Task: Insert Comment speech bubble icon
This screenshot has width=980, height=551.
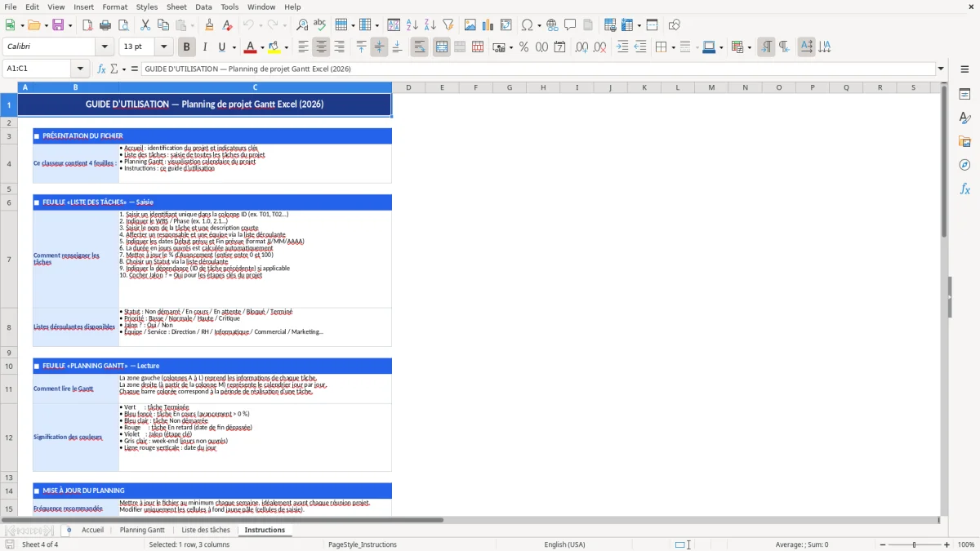Action: [x=570, y=25]
